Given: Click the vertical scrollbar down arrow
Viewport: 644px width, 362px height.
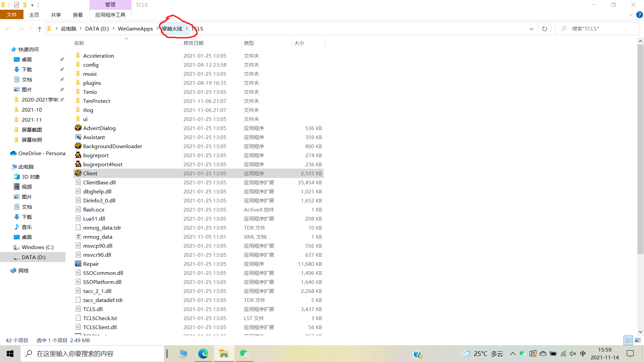Looking at the screenshot, I should click(640, 332).
